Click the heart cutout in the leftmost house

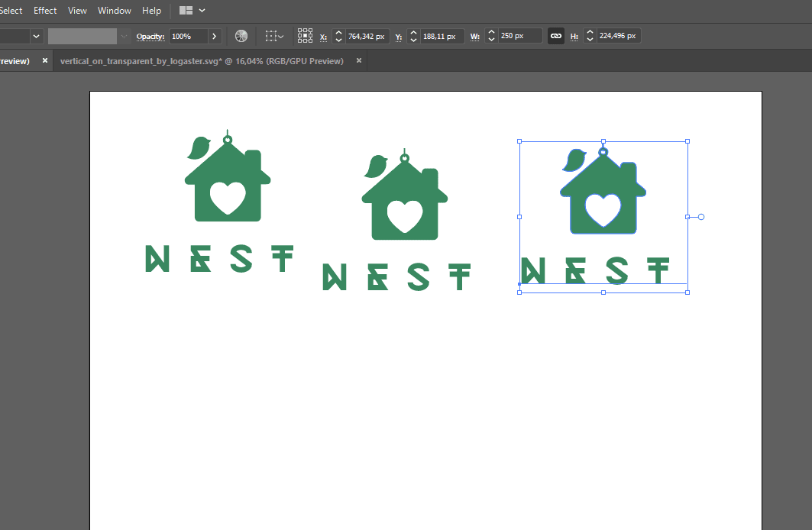[228, 198]
